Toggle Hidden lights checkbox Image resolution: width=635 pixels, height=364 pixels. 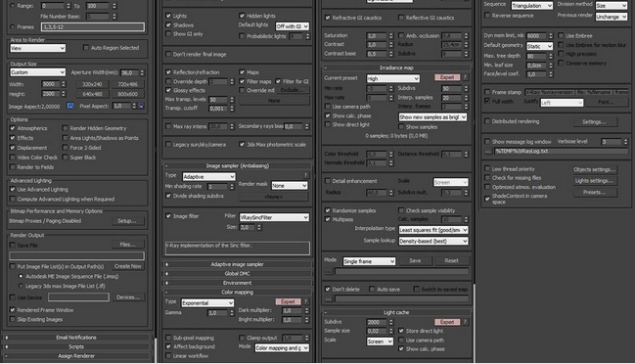[242, 16]
